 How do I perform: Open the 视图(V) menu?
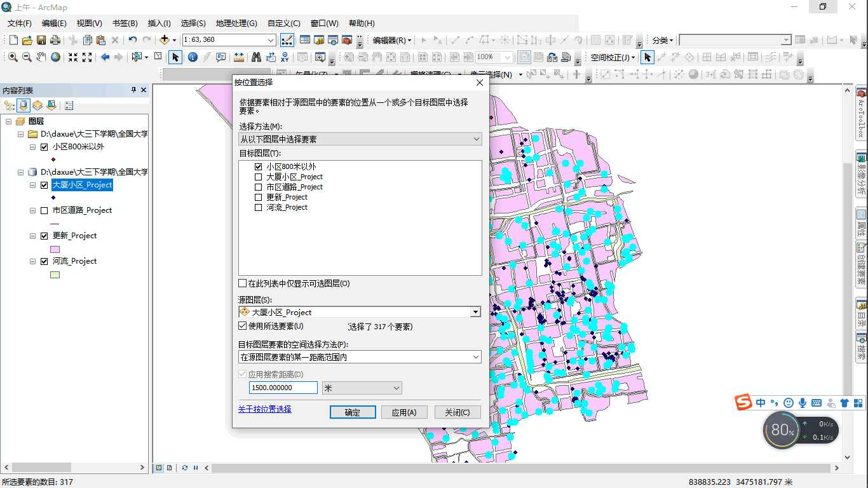coord(89,23)
